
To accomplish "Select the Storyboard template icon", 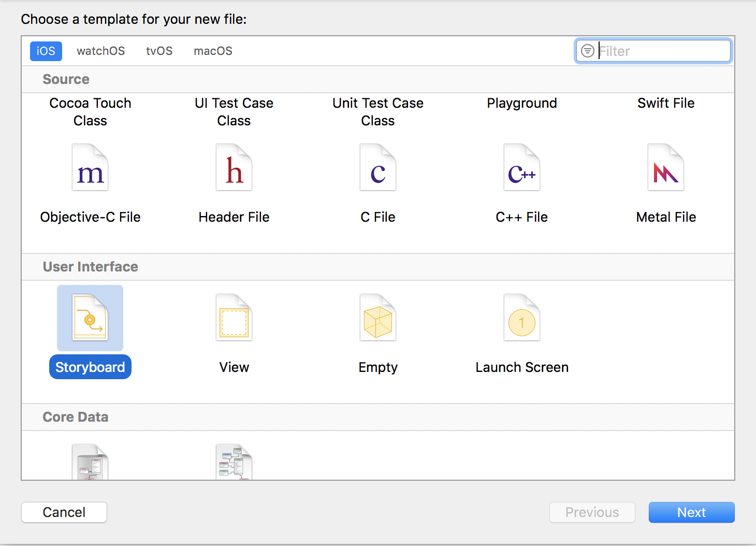I will (90, 318).
